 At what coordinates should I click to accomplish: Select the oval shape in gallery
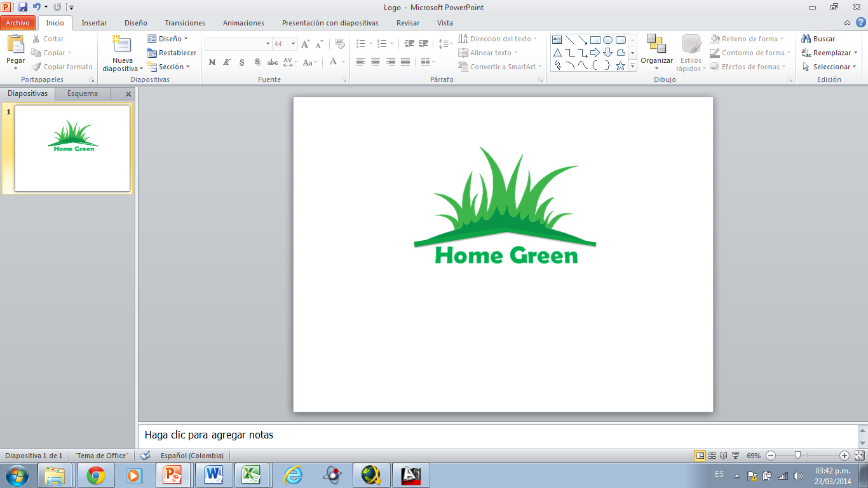[x=608, y=39]
